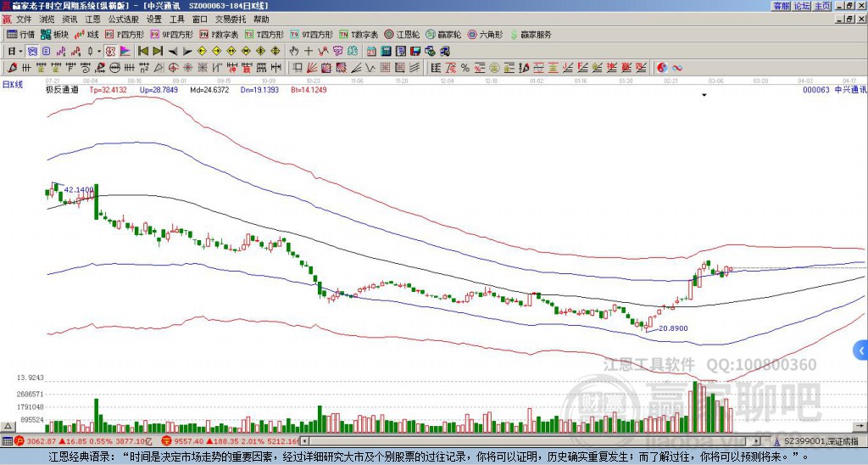
Task: Click the Shanghai index 3062.87 status entry
Action: point(83,441)
